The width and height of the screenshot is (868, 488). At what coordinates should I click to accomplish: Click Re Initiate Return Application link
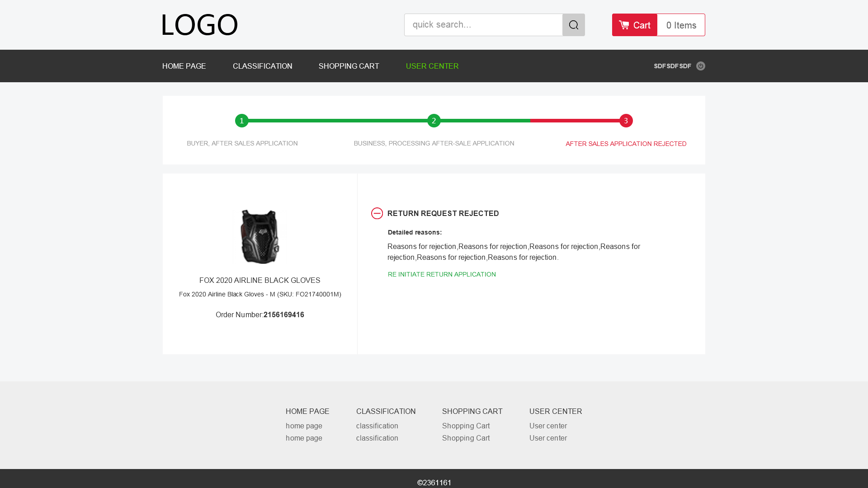click(x=441, y=274)
